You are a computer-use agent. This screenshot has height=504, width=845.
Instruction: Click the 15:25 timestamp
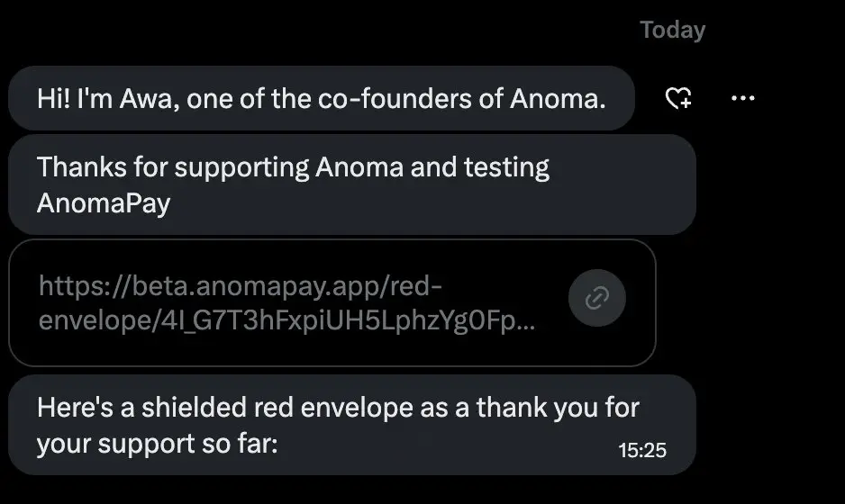pyautogui.click(x=642, y=450)
